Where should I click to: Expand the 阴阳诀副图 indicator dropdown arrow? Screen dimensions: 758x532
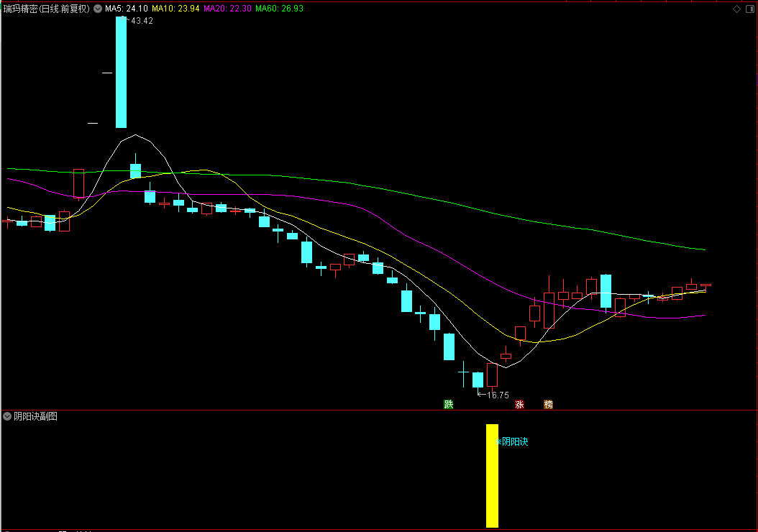pyautogui.click(x=7, y=416)
